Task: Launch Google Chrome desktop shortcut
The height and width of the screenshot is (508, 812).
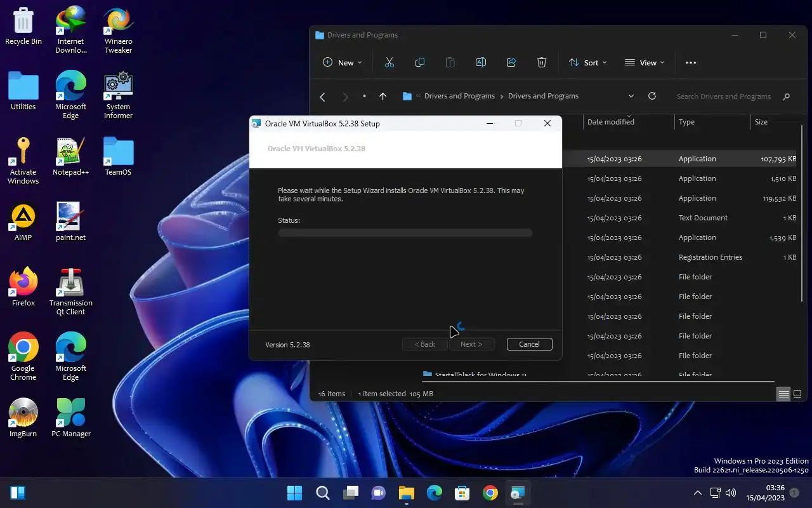Action: pos(23,357)
